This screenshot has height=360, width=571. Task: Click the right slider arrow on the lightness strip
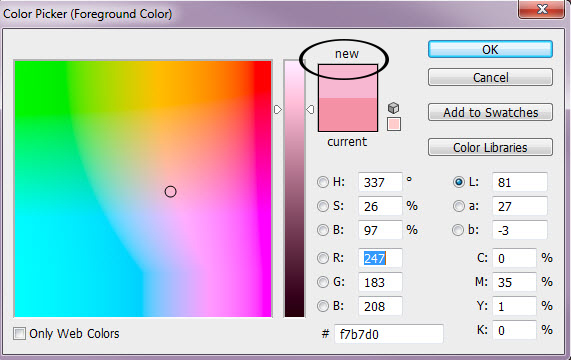point(310,109)
